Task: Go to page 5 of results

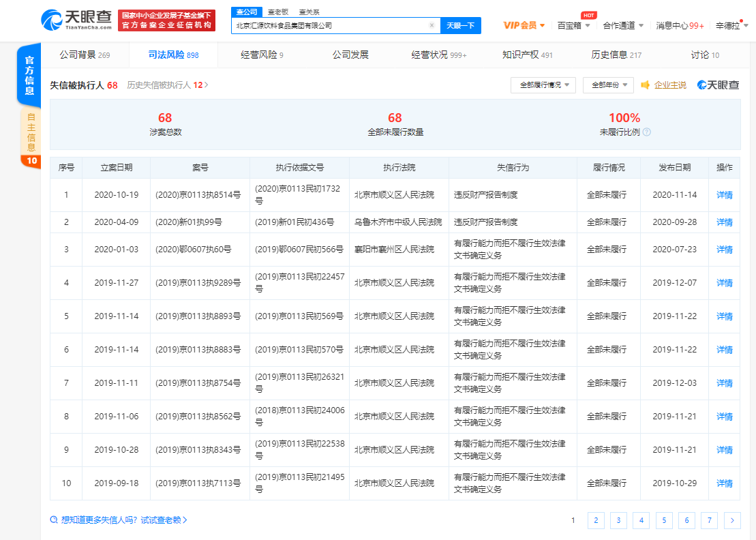Action: click(664, 520)
